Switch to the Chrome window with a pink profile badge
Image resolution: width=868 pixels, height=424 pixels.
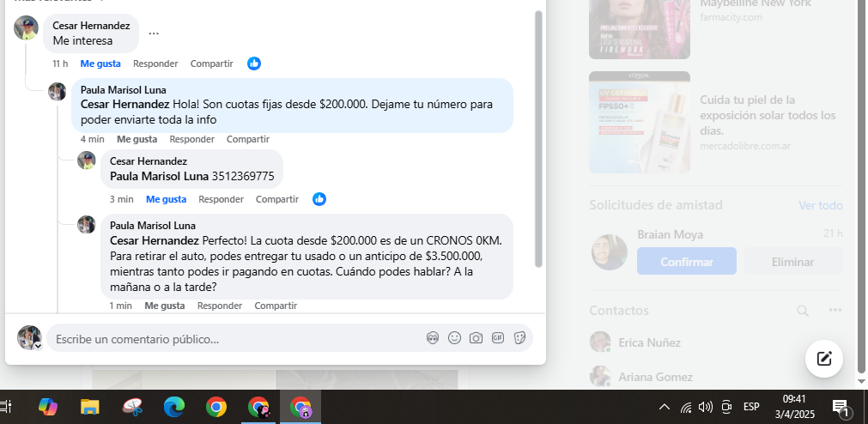point(258,408)
